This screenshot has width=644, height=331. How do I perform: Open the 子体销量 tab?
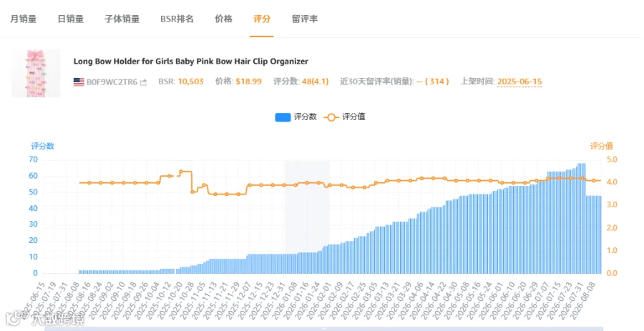(122, 19)
